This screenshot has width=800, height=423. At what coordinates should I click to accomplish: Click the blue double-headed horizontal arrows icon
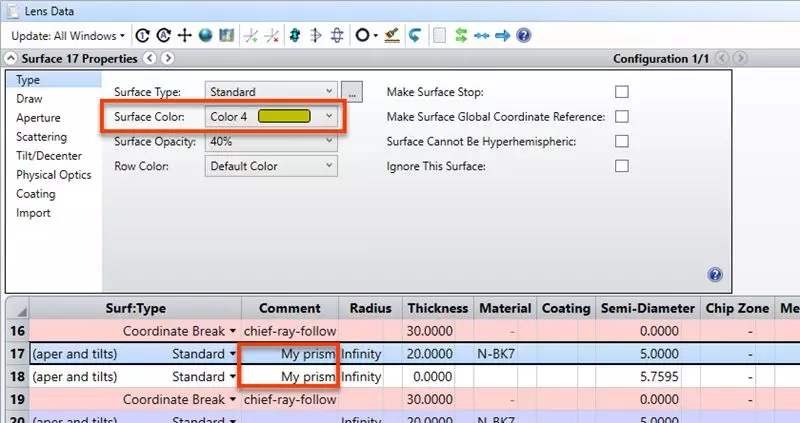pyautogui.click(x=482, y=36)
